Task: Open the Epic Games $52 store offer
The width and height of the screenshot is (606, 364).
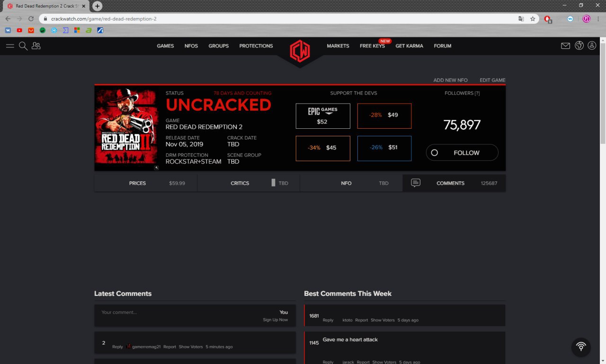Action: (323, 116)
